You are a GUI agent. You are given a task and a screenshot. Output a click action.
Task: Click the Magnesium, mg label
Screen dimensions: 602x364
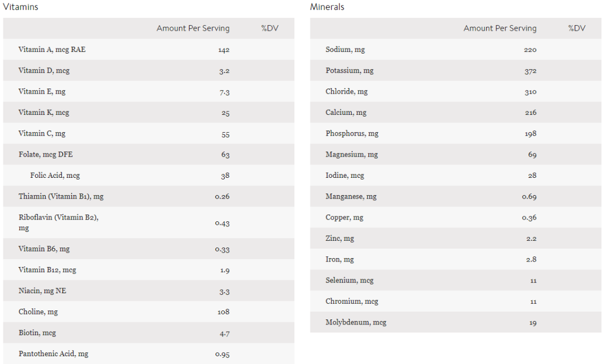click(352, 154)
